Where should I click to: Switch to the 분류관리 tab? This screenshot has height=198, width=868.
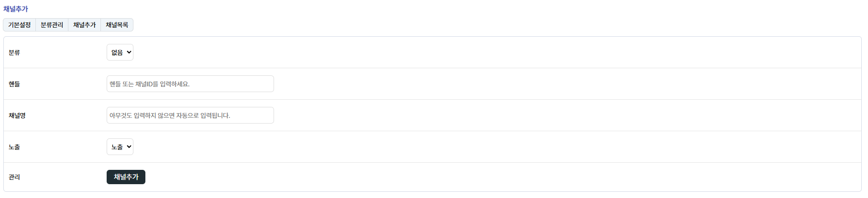point(52,25)
